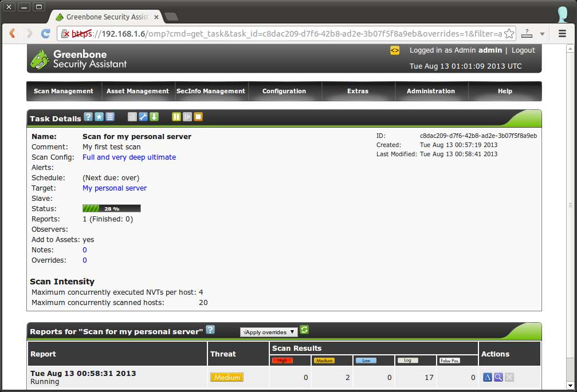This screenshot has width=577, height=392.
Task: Click report date Tue Aug 13 00:58:31 2013
Action: coord(83,373)
